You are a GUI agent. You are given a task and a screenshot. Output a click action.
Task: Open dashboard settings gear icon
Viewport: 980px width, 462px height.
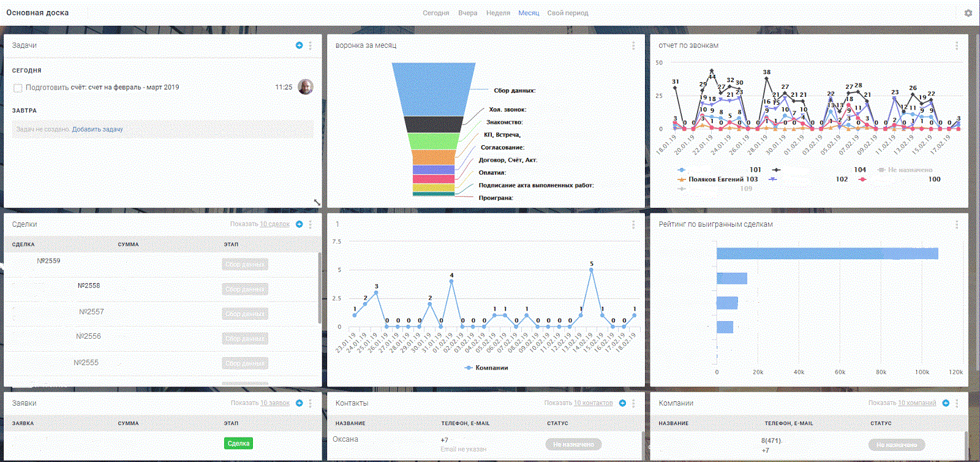(968, 13)
